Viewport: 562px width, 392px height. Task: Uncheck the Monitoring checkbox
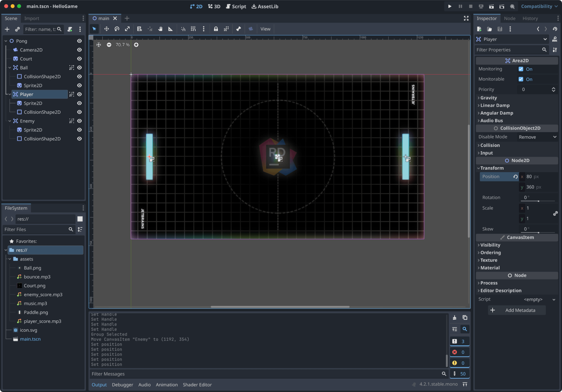coord(521,69)
